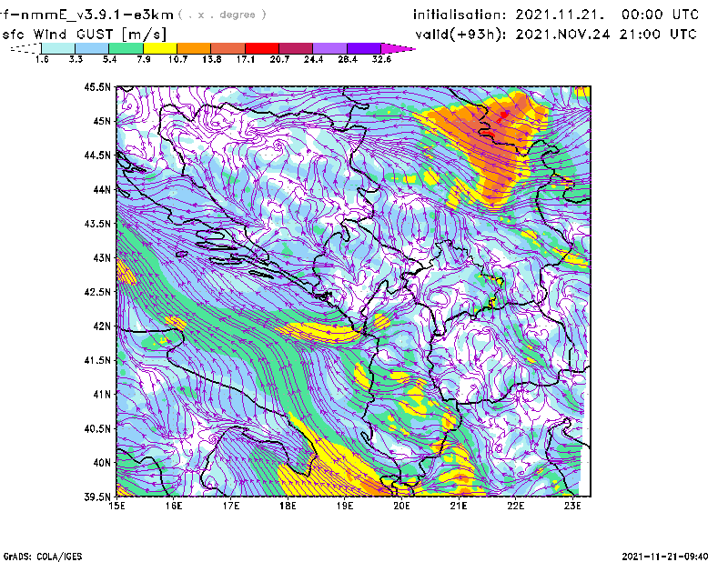Viewport: 728px width, 562px height.
Task: Click the legend value 10.7
Action: point(177,59)
